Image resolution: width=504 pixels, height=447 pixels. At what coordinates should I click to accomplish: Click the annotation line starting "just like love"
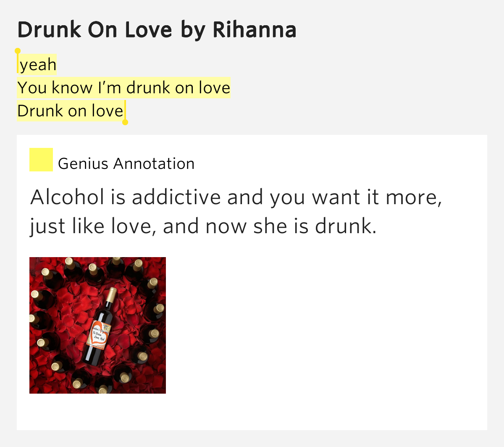point(203,226)
